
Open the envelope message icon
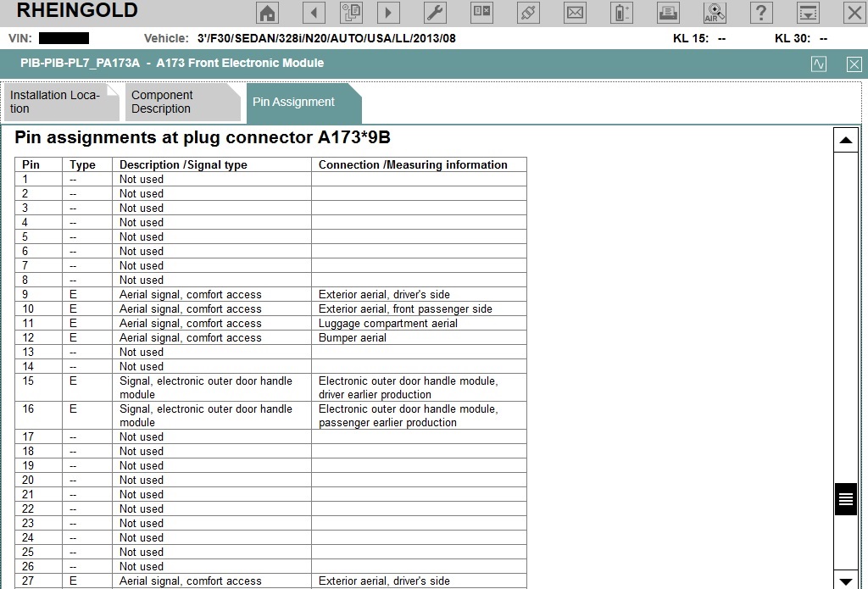point(576,12)
